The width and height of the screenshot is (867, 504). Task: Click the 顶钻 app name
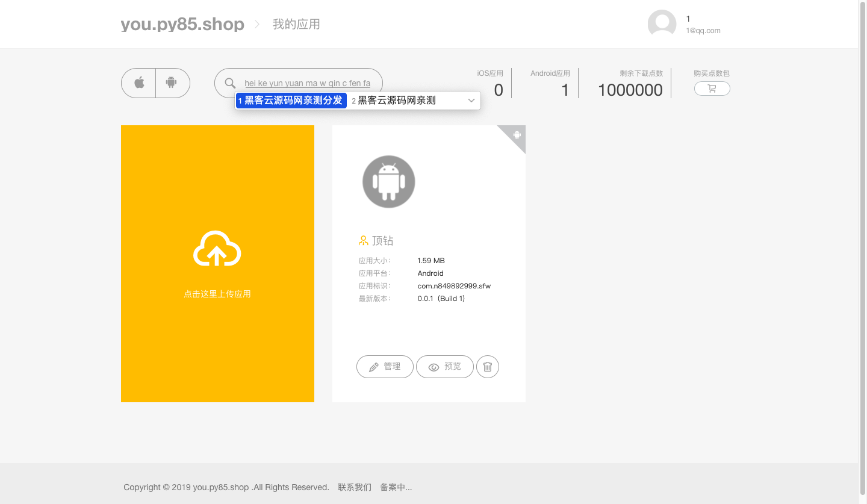click(382, 241)
